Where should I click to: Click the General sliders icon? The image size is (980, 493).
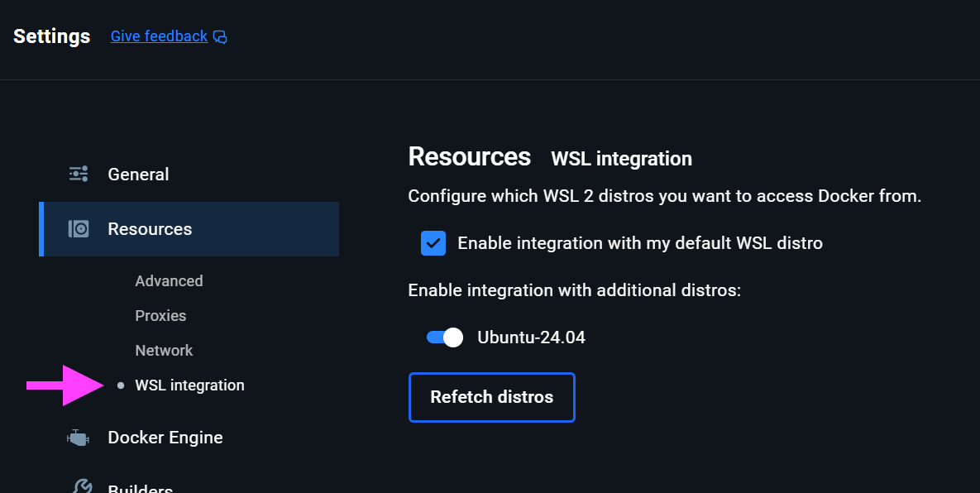click(78, 174)
